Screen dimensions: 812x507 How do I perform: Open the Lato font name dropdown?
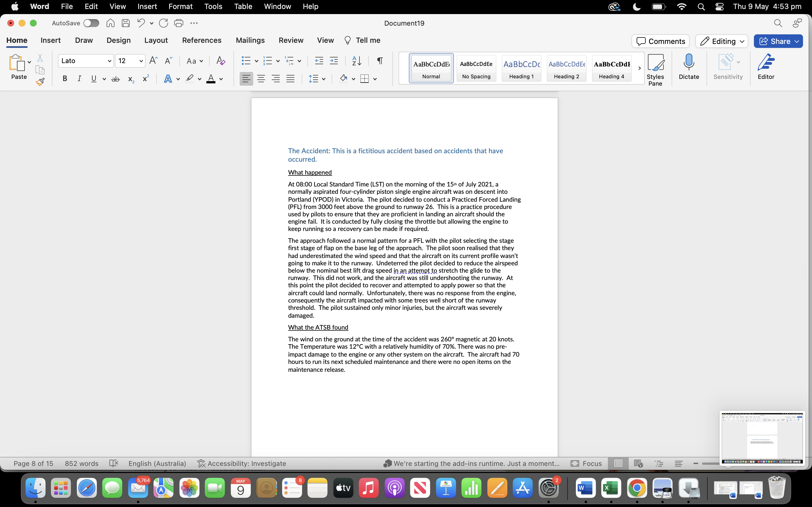coord(109,61)
